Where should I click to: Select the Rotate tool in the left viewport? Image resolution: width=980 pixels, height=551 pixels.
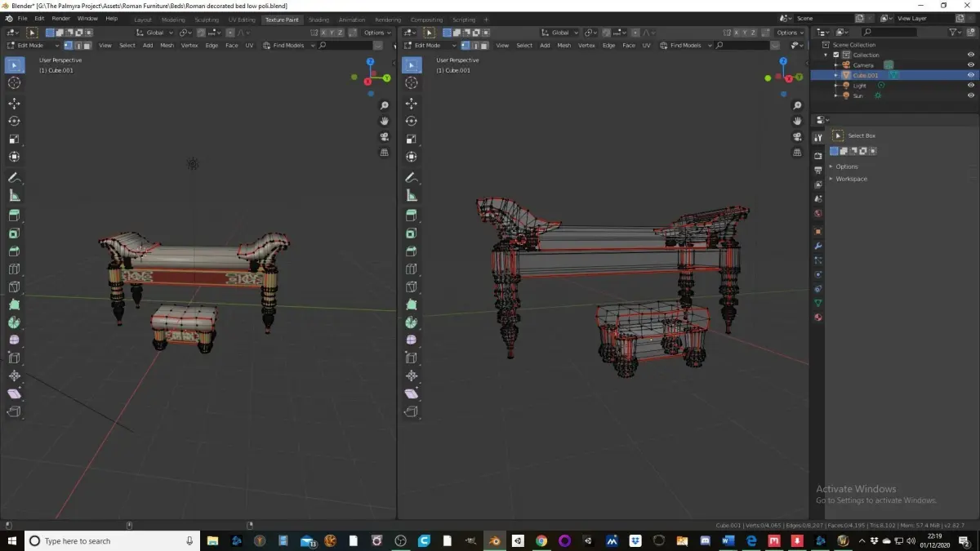[14, 121]
